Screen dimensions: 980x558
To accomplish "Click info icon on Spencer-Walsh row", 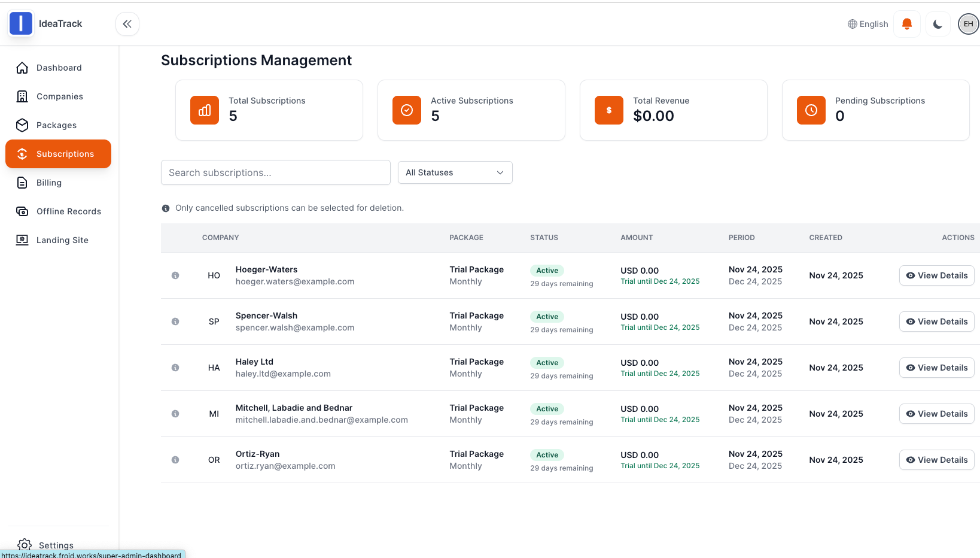I will coord(175,322).
